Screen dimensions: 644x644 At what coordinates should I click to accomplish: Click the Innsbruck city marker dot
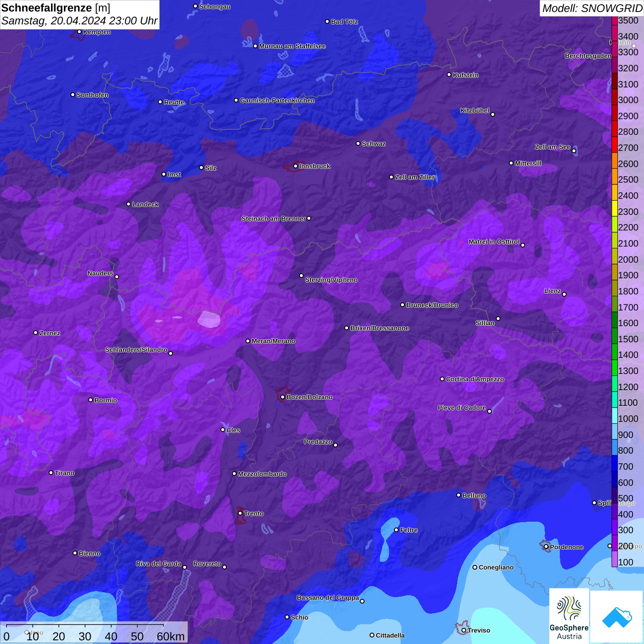296,166
